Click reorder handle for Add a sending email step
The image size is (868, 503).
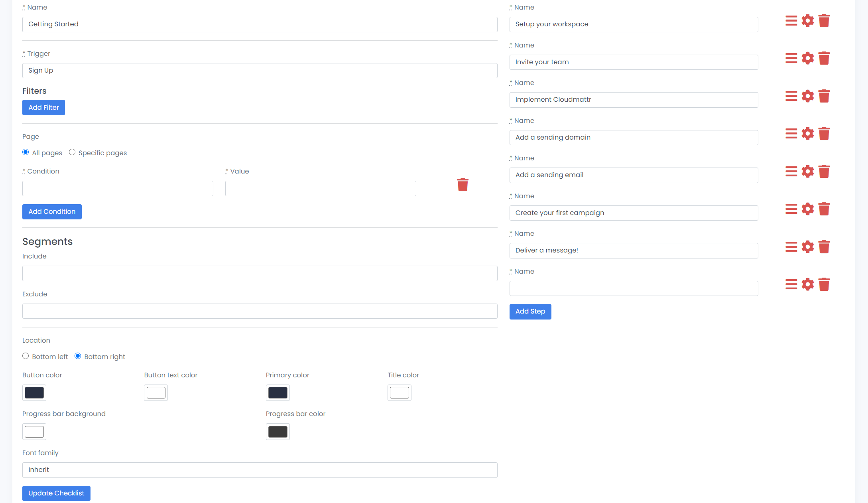[791, 172]
